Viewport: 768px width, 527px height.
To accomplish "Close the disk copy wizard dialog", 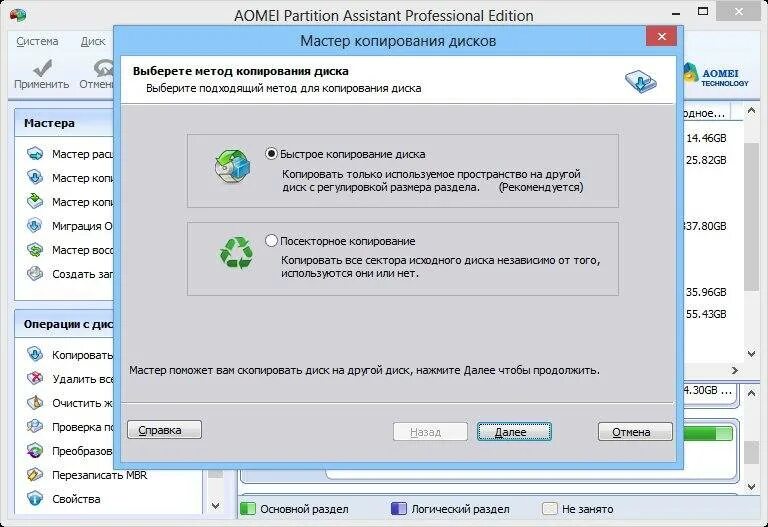I will click(x=661, y=36).
